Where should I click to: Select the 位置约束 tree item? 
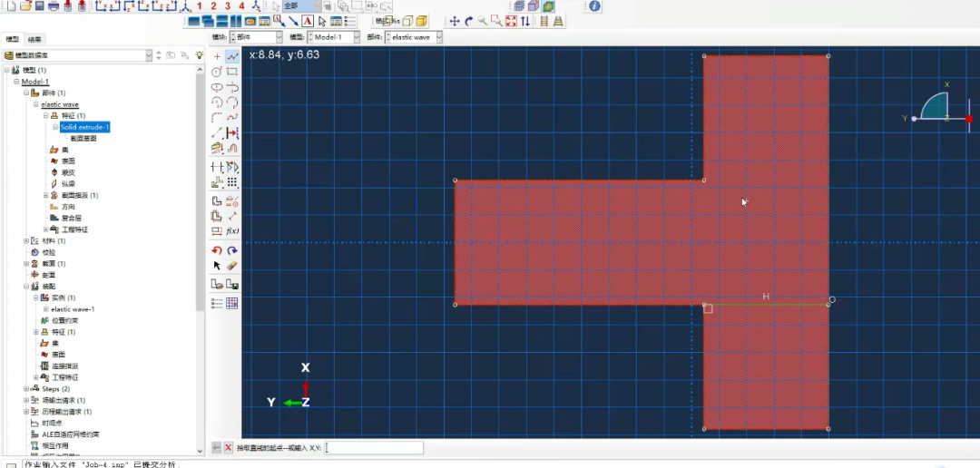click(64, 320)
